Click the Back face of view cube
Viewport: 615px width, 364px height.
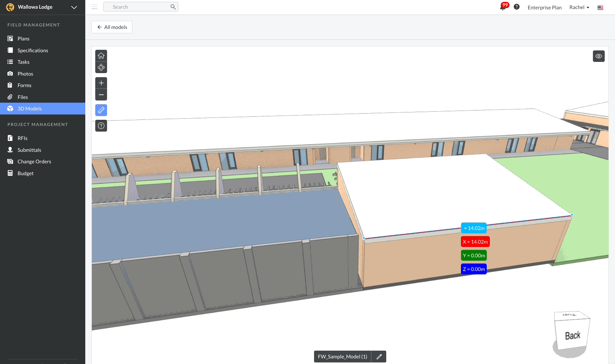pyautogui.click(x=572, y=335)
